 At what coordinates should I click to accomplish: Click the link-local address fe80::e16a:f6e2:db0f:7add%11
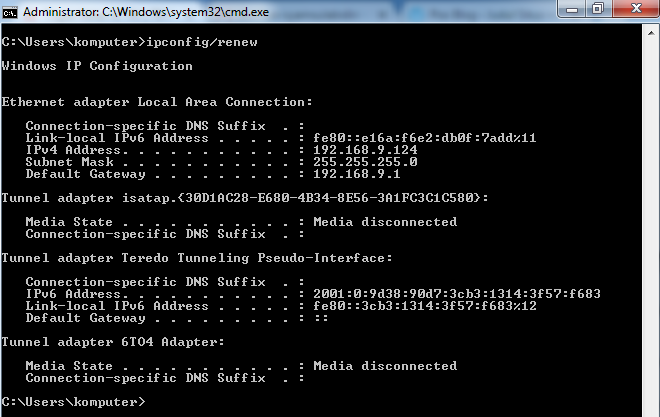click(x=424, y=138)
